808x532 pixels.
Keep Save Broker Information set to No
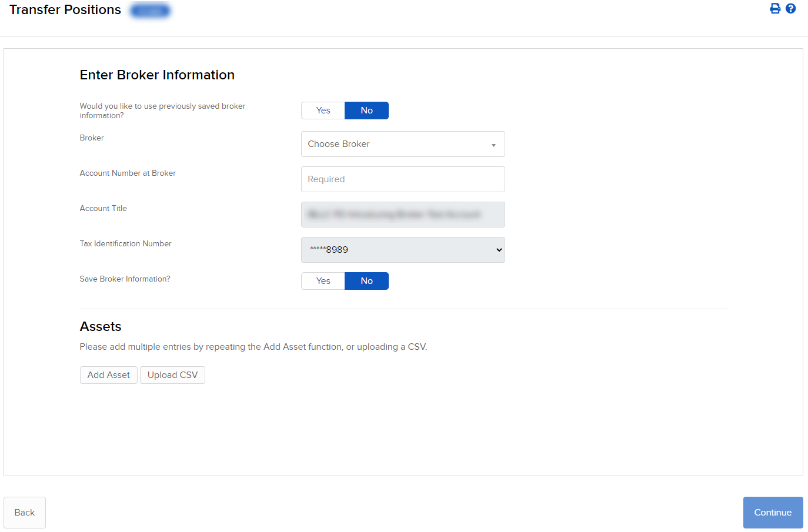tap(366, 281)
